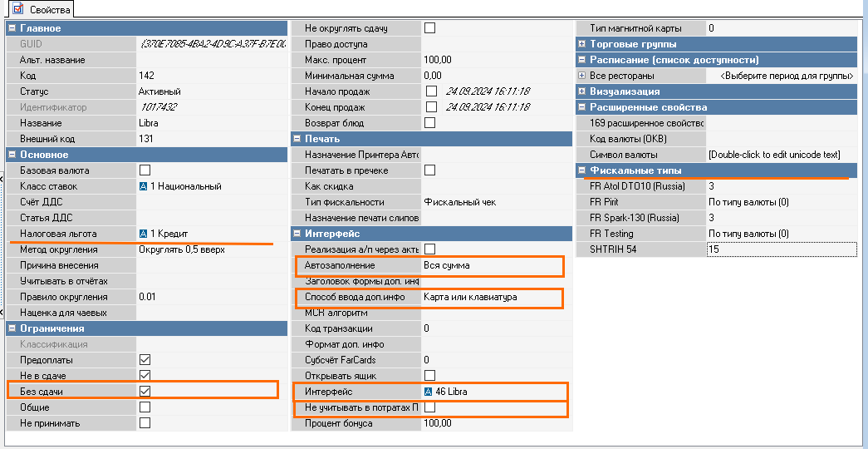Screen dimensions: 868x449
Task: Toggle the Начало продаж date checkbox
Action: click(x=430, y=91)
